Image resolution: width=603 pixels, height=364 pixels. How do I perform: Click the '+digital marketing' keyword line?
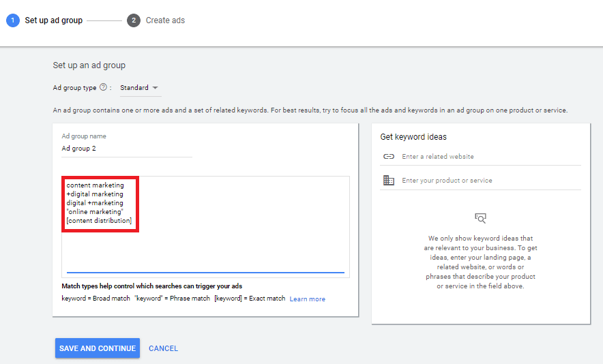tap(95, 194)
